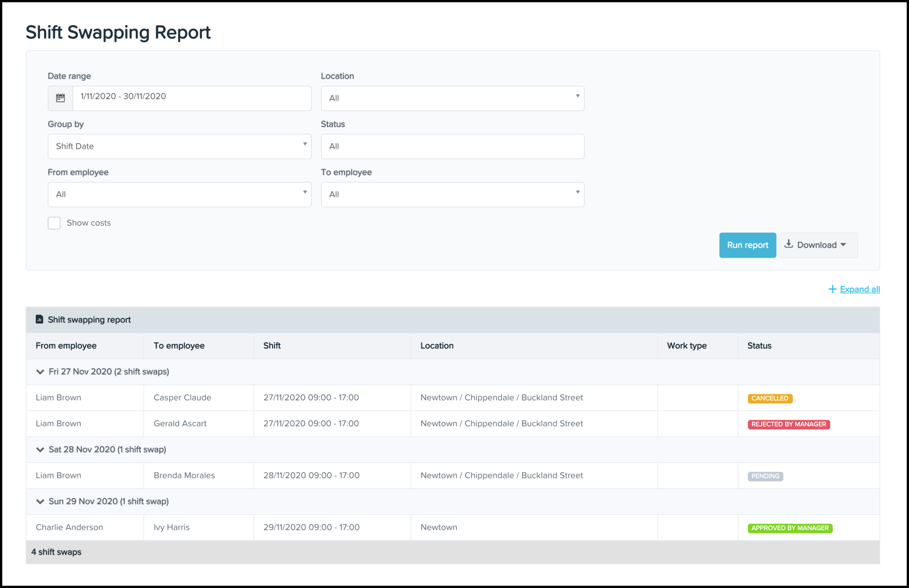Collapse the Sun 29 Nov 2020 group

pyautogui.click(x=40, y=501)
